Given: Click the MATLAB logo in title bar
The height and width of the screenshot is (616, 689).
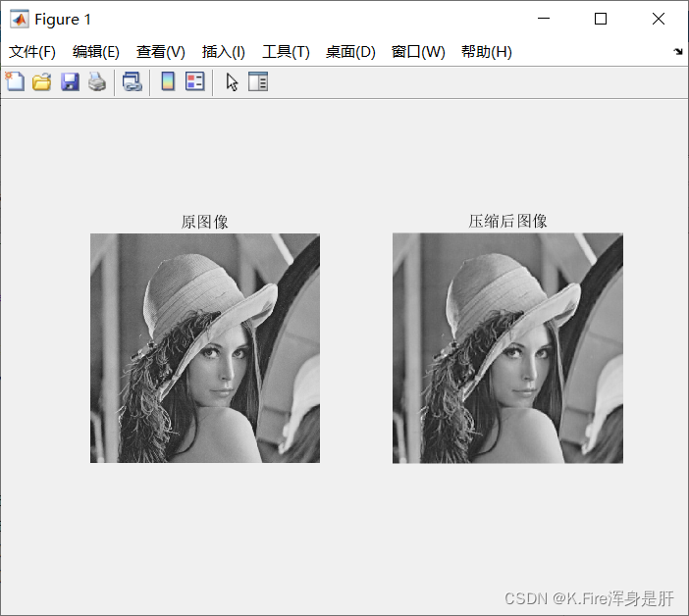Looking at the screenshot, I should 20,20.
